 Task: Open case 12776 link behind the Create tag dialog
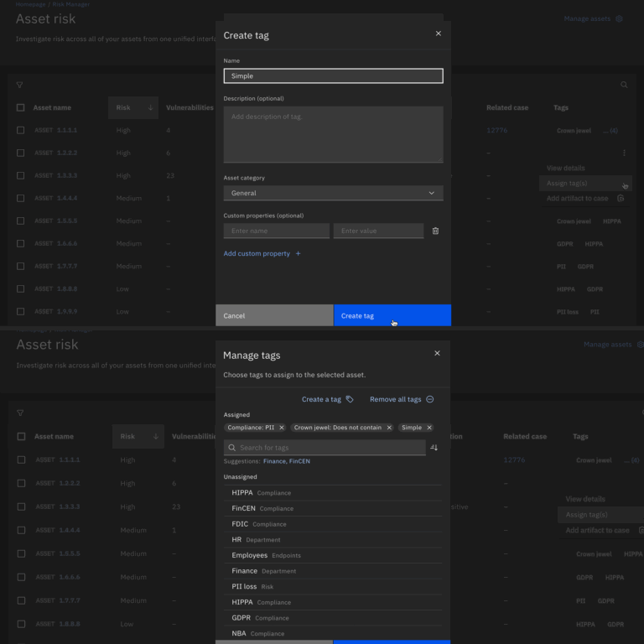coord(496,130)
